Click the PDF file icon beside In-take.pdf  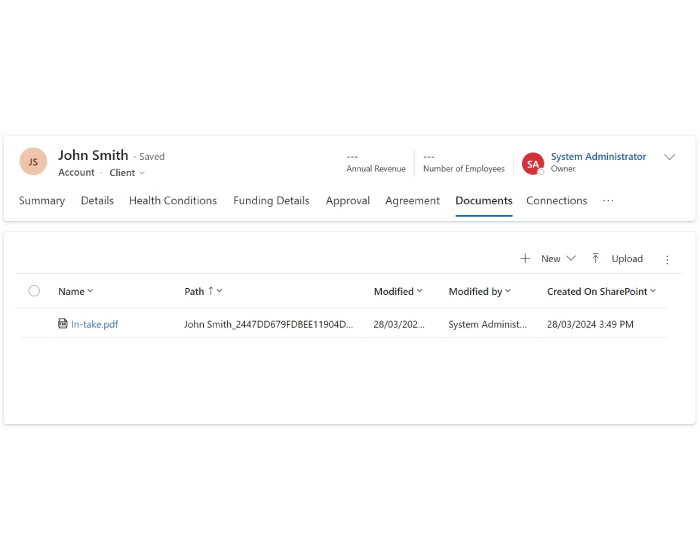(x=63, y=324)
